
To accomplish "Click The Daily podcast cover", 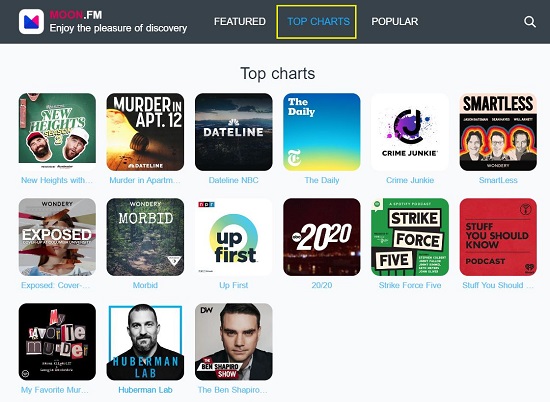I will point(322,132).
